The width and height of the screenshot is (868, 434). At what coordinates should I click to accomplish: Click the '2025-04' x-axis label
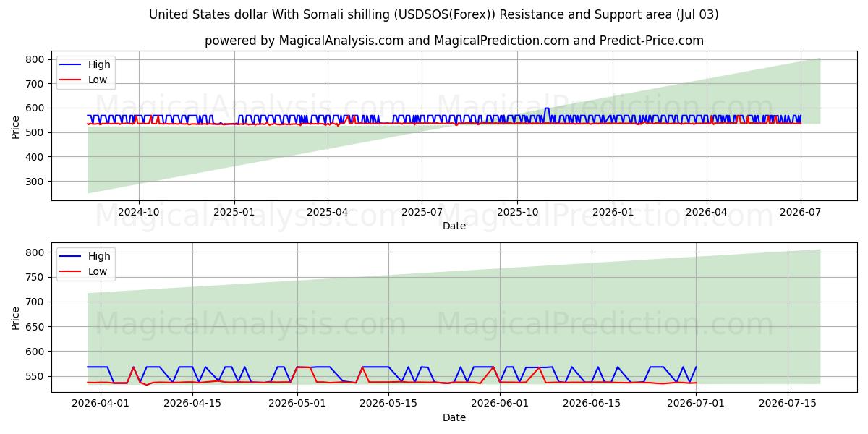[x=328, y=213]
